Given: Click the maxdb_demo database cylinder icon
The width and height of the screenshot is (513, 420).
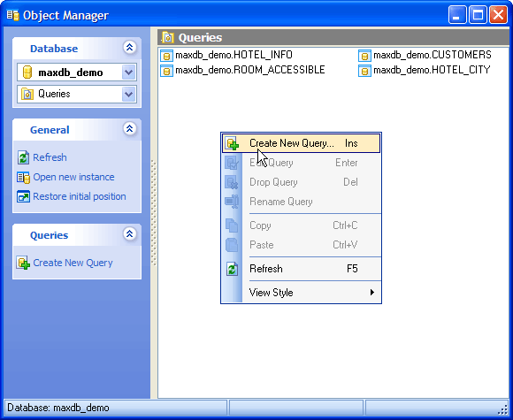Looking at the screenshot, I should (27, 73).
